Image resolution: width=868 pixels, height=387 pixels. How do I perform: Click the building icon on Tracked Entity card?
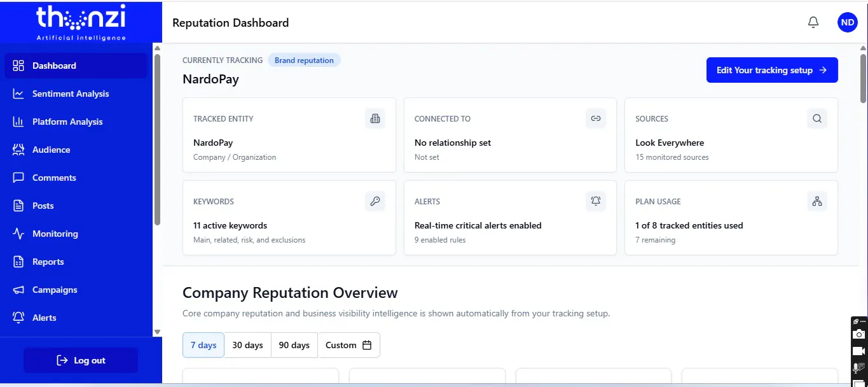[x=375, y=118]
